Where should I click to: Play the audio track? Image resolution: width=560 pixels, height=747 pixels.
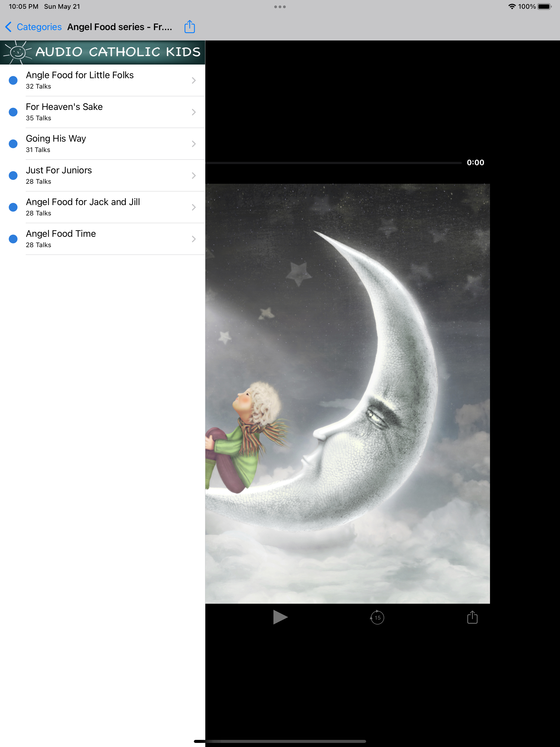coord(280,617)
